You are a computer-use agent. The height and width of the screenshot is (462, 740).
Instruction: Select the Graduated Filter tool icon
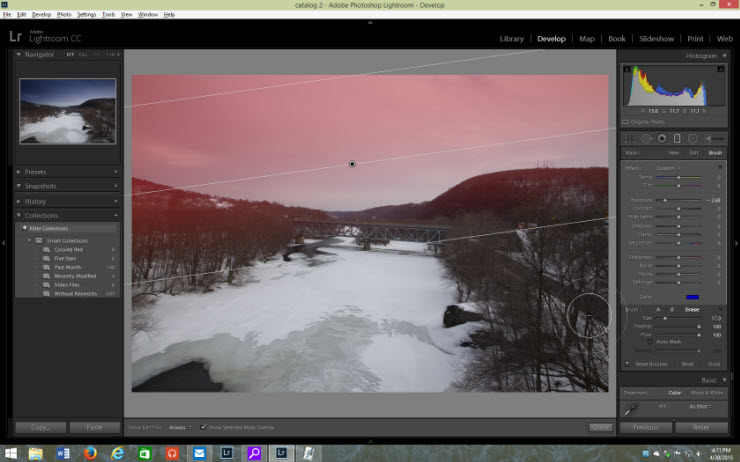(677, 138)
